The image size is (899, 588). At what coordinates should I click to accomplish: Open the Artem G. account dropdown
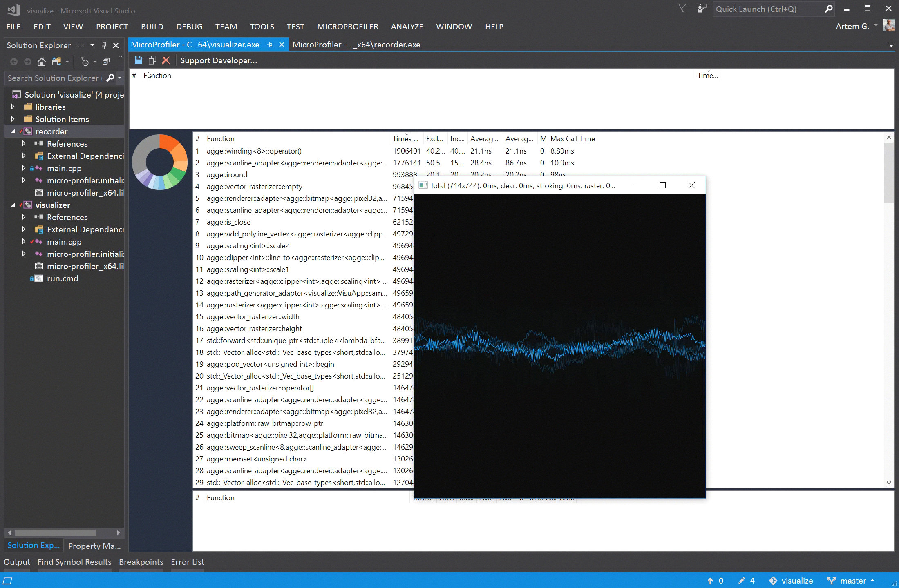[x=876, y=25]
